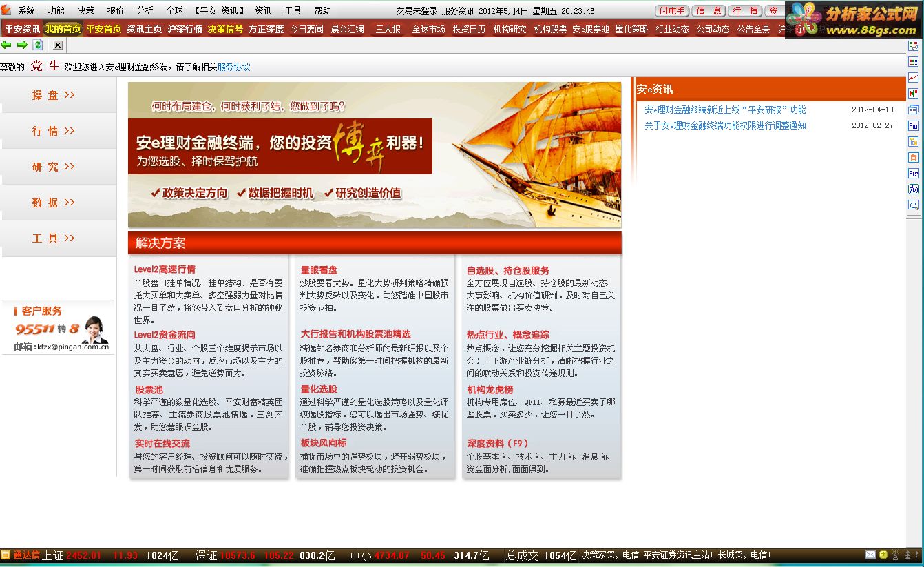Click the application logo icon in menu bar
This screenshot has height=567, width=924.
(6, 10)
